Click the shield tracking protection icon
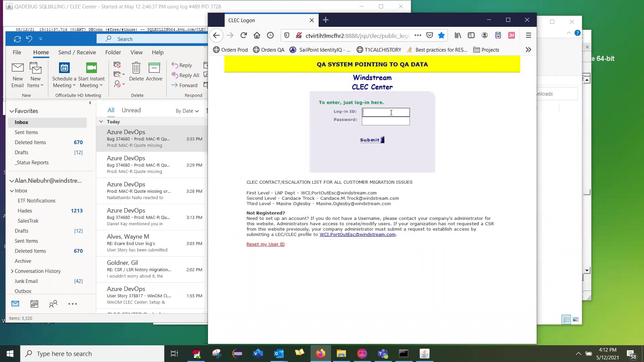The height and width of the screenshot is (362, 644). coord(287,35)
